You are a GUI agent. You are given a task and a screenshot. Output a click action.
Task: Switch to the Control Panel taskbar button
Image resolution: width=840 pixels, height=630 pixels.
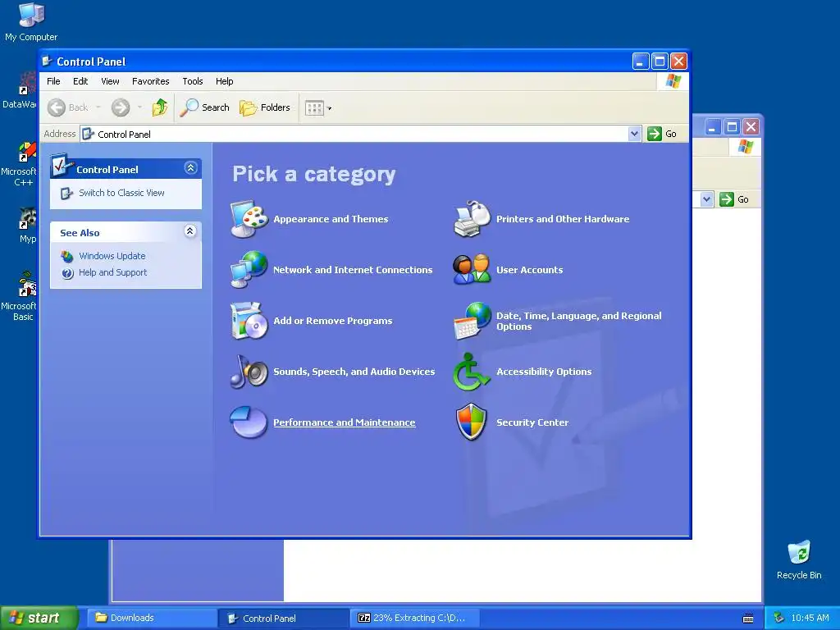pos(284,619)
